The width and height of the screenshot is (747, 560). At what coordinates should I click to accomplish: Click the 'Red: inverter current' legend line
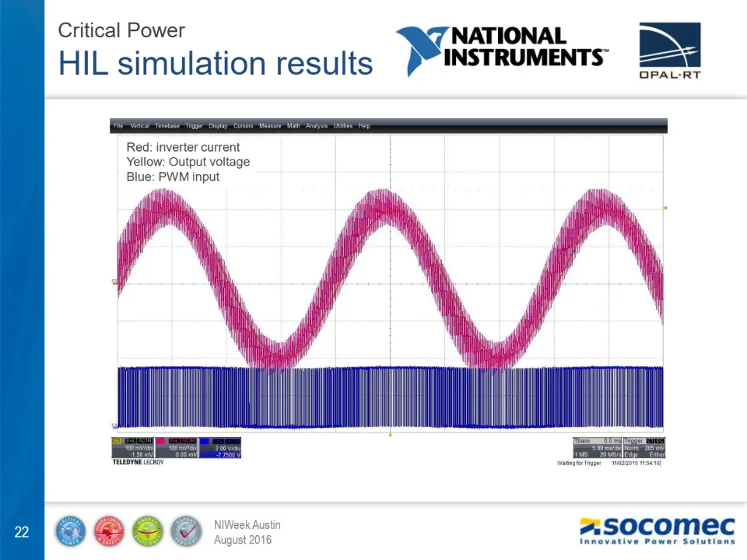point(183,147)
